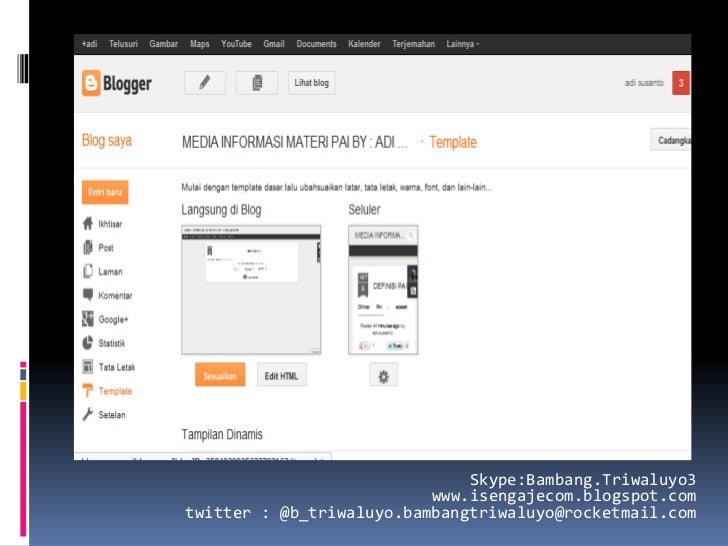The image size is (728, 546).
Task: Open Komentar in the sidebar
Action: [115, 295]
